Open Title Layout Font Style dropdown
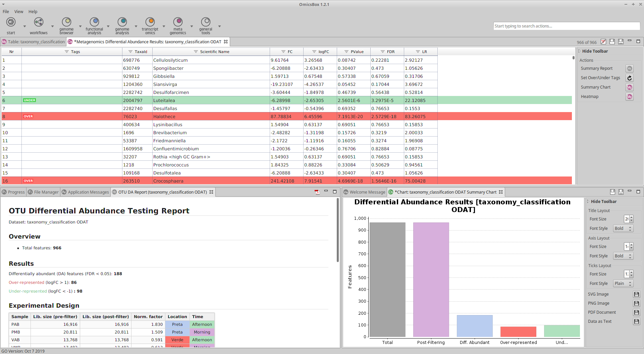The width and height of the screenshot is (644, 354). [623, 229]
